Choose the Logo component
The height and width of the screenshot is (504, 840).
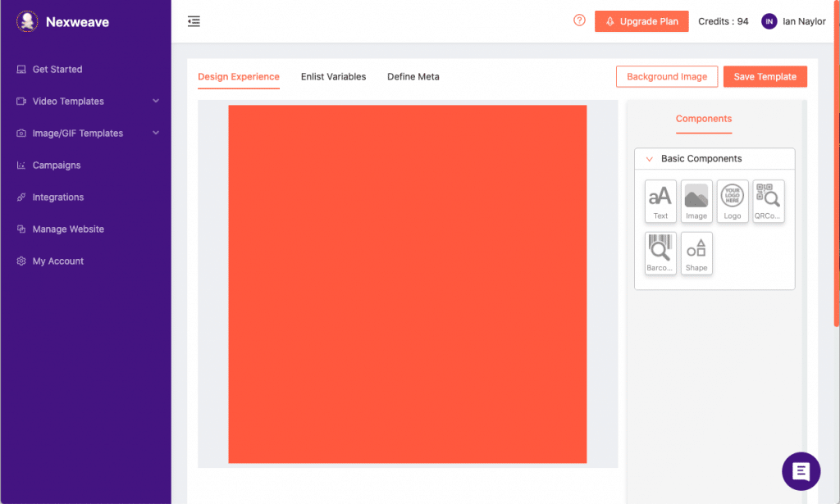click(733, 201)
